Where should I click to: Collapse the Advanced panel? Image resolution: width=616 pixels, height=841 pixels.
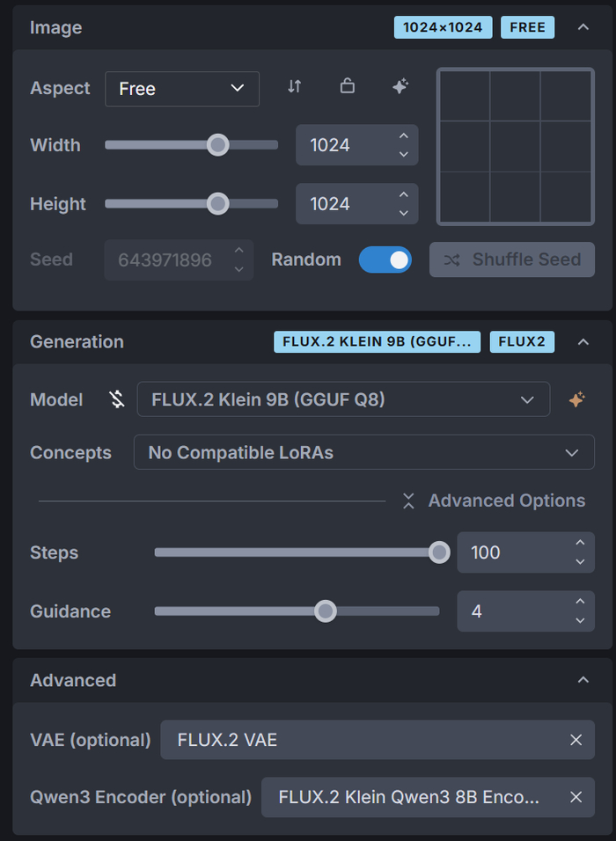[x=583, y=680]
